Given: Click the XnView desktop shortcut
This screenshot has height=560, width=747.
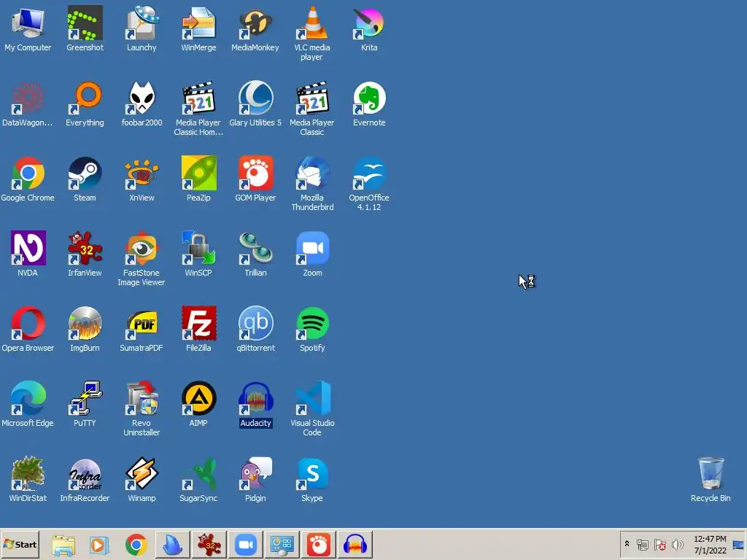Looking at the screenshot, I should click(142, 179).
